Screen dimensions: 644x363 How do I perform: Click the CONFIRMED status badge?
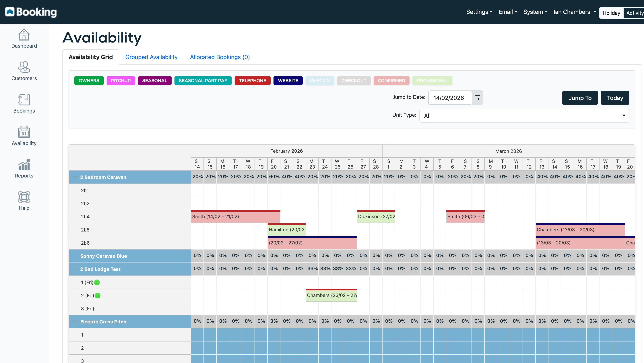click(391, 81)
